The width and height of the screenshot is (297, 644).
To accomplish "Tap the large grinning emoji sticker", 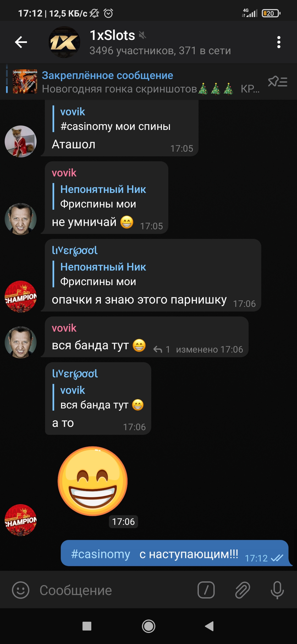I will [93, 481].
